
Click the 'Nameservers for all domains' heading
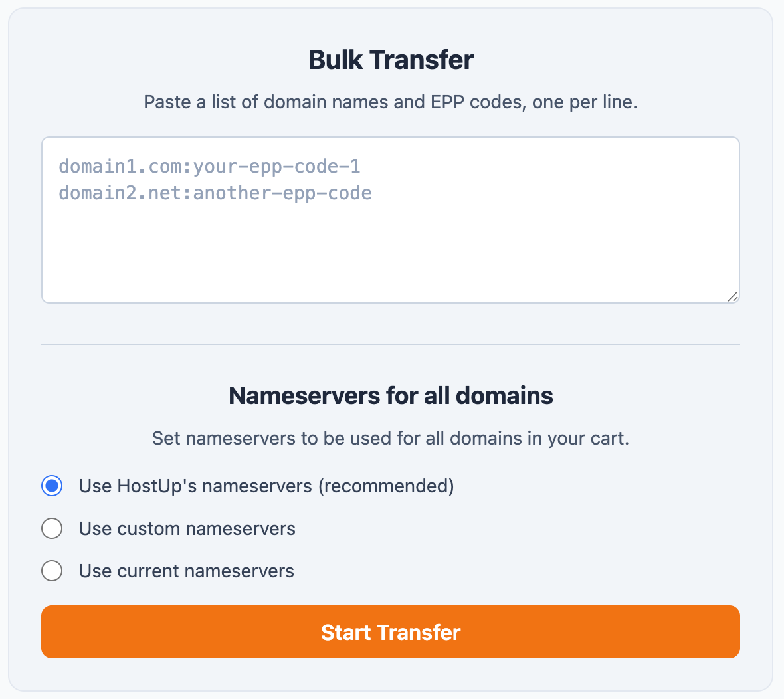coord(391,395)
